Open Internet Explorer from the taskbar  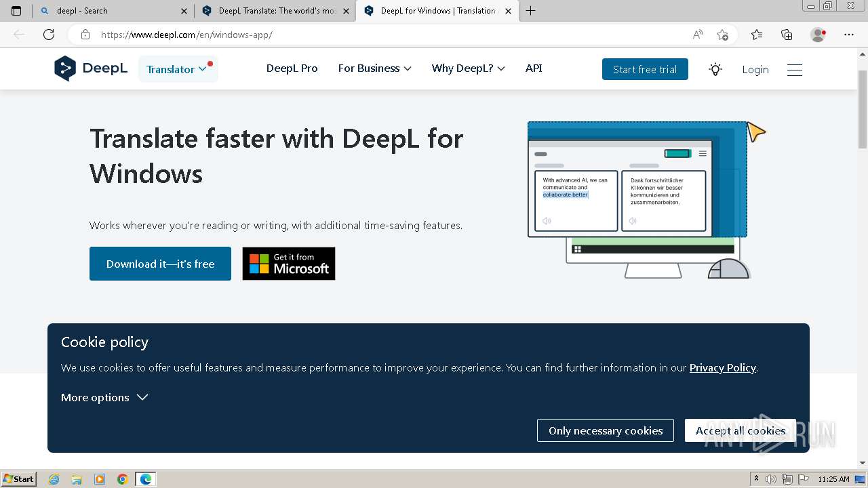(x=54, y=479)
